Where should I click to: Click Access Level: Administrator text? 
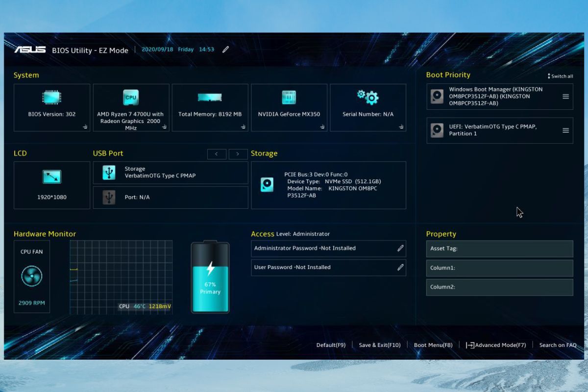(x=290, y=234)
